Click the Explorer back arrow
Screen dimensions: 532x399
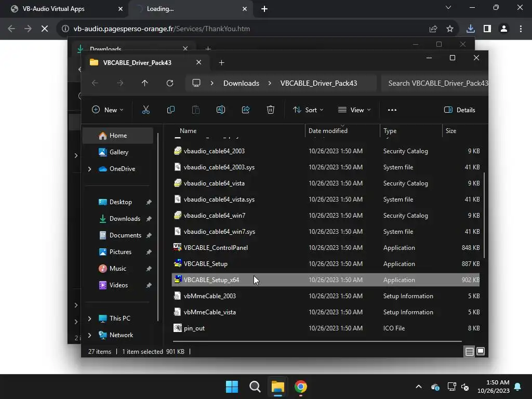coord(95,83)
